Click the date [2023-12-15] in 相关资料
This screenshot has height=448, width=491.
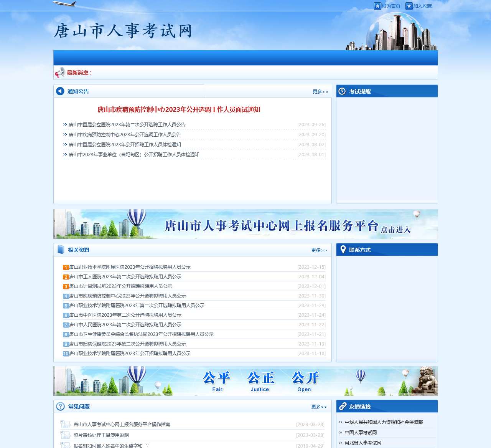coord(311,267)
